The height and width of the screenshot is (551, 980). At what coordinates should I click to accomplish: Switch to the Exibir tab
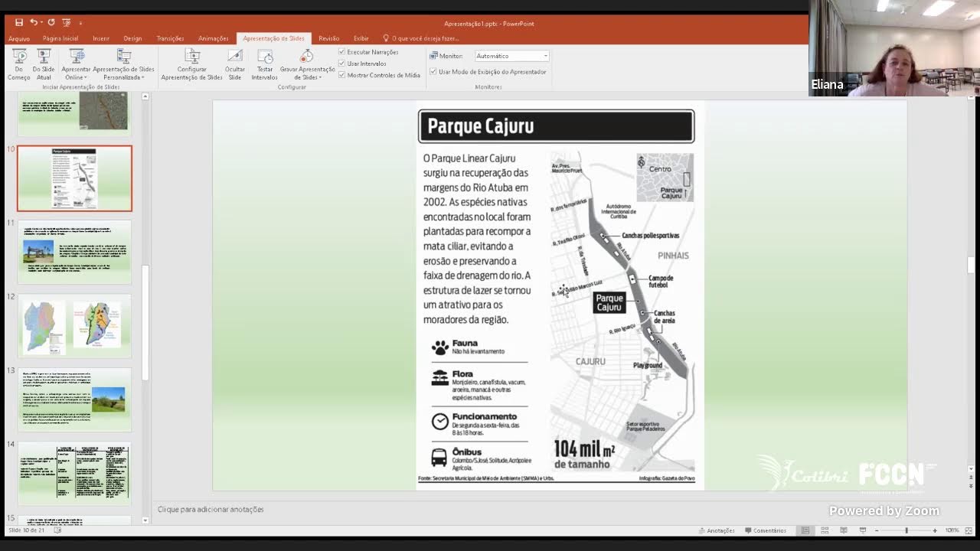(361, 38)
